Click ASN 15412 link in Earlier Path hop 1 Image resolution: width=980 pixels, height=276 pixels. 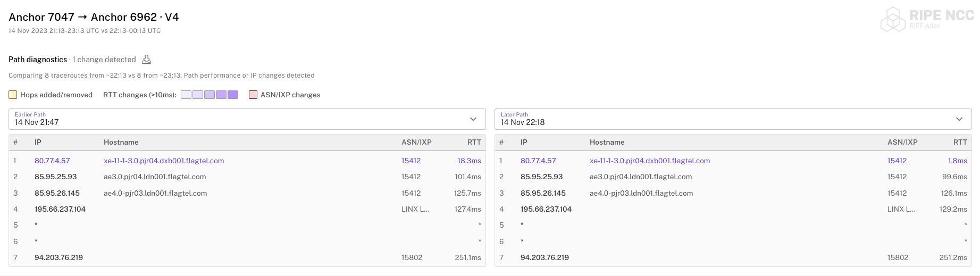pos(411,161)
